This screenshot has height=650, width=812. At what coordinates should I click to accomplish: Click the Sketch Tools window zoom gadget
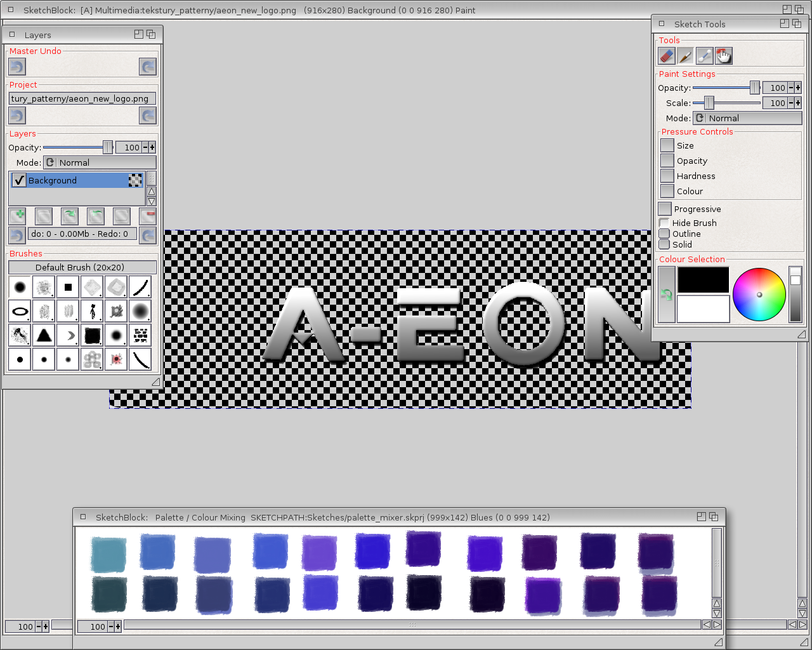[x=785, y=23]
